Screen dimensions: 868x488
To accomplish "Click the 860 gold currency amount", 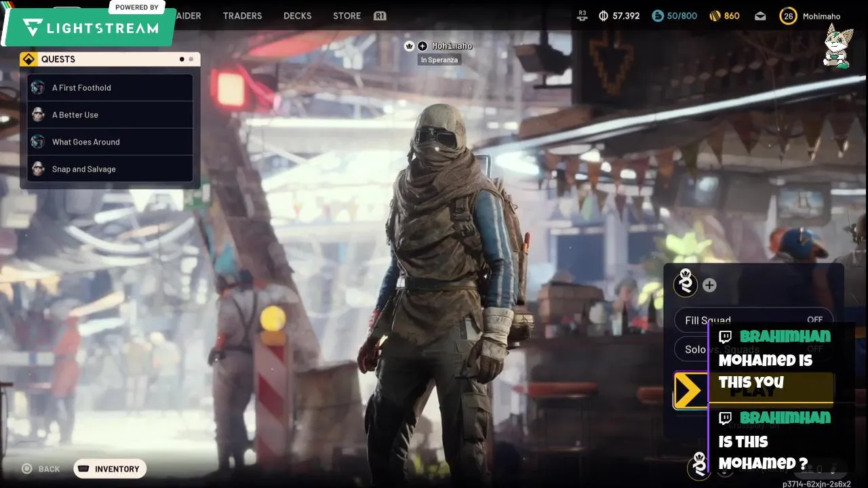I will [x=732, y=16].
